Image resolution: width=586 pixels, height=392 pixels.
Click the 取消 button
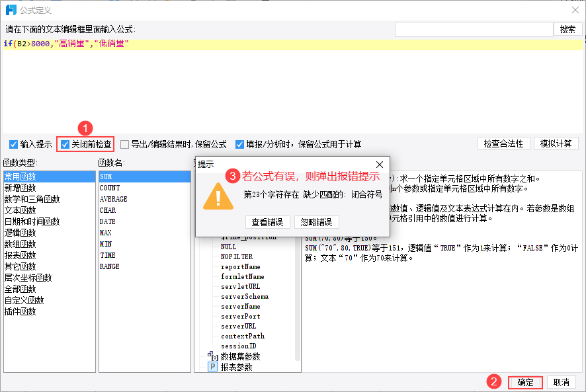[562, 382]
